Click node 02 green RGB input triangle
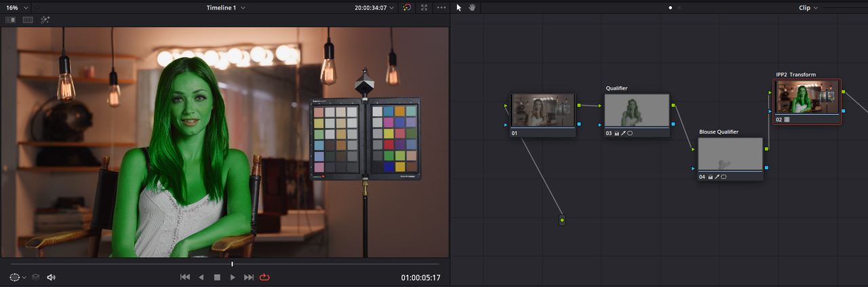 click(x=770, y=92)
